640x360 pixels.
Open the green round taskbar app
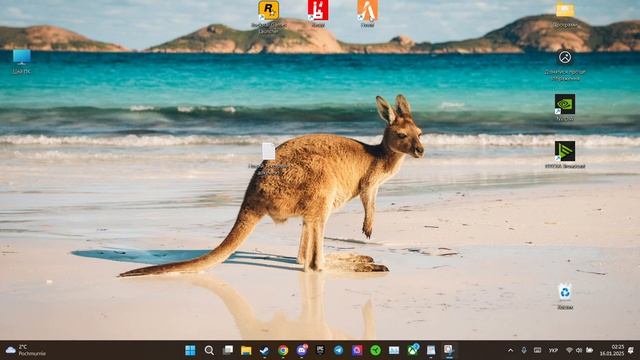(x=376, y=350)
